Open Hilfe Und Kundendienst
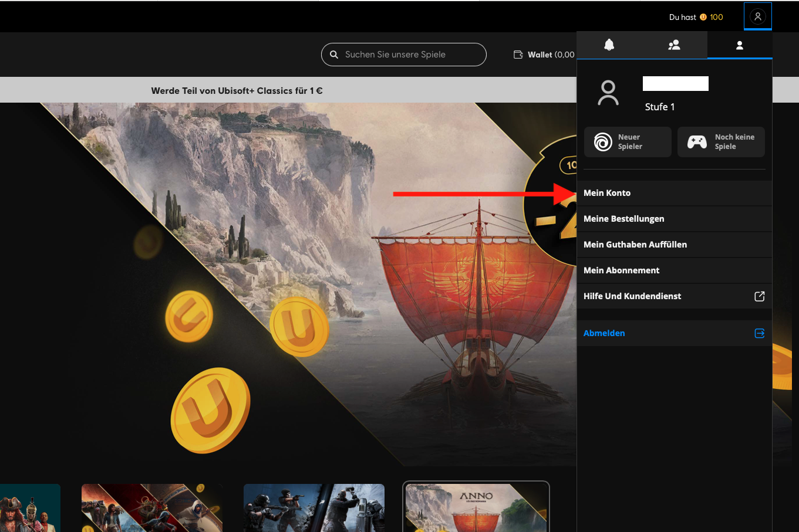799x532 pixels. [x=674, y=296]
